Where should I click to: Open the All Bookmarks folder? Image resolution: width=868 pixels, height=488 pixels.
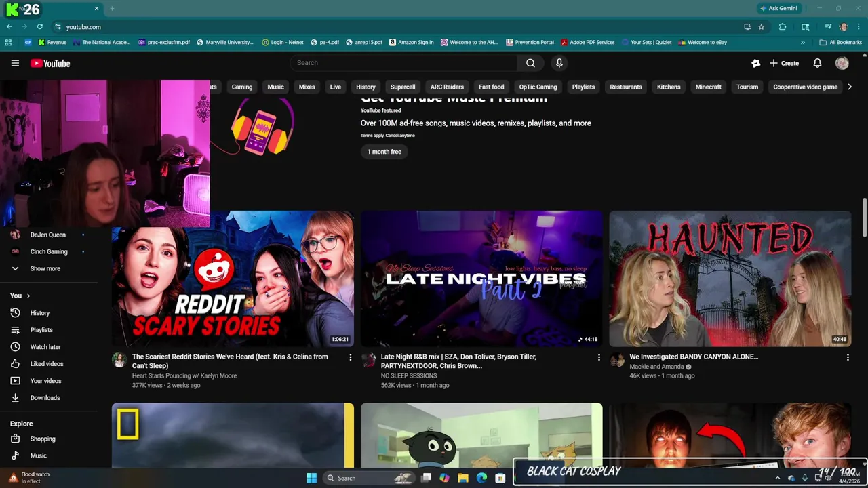(x=840, y=42)
